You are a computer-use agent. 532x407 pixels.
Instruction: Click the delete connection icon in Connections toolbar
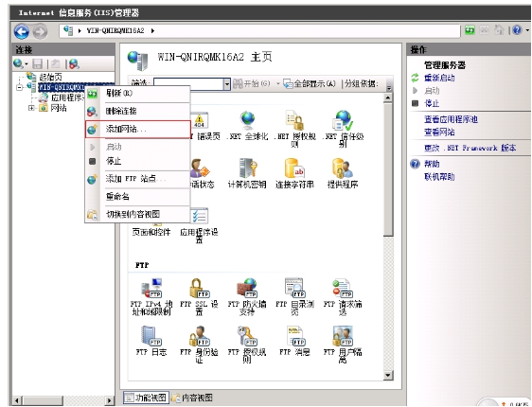pyautogui.click(x=74, y=63)
